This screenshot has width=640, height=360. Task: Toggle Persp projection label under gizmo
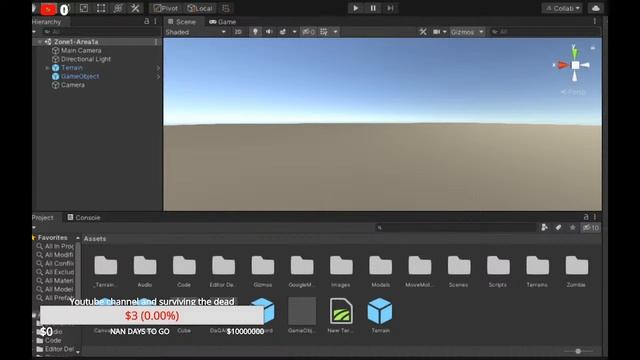[x=573, y=92]
